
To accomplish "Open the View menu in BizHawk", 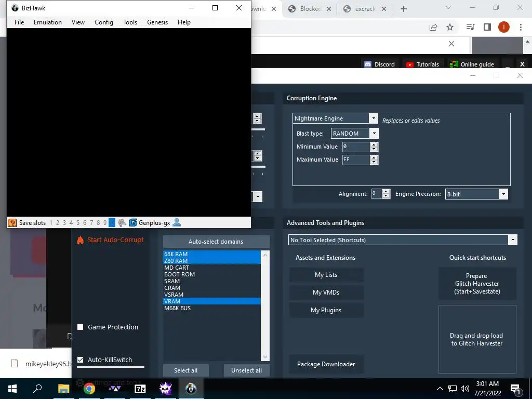I will 78,22.
